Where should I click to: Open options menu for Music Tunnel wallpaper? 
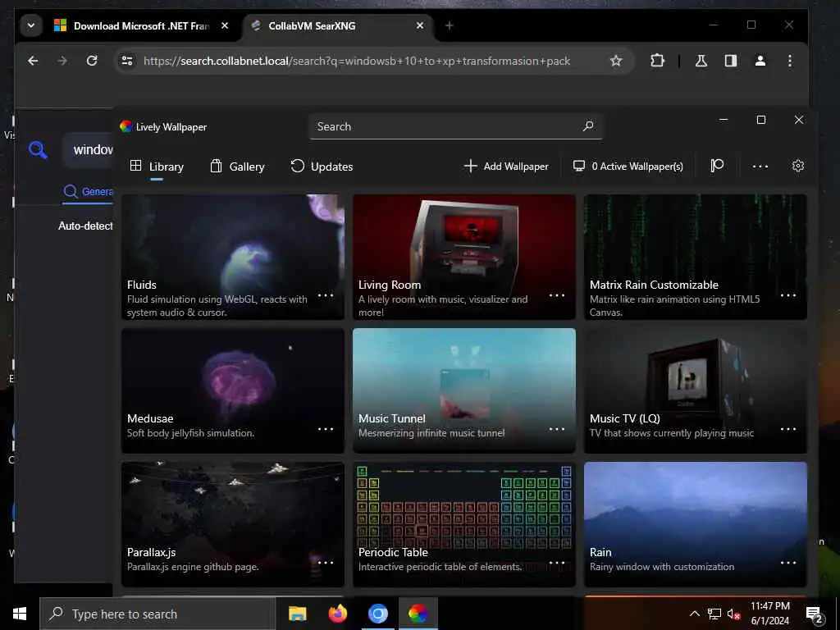(557, 429)
